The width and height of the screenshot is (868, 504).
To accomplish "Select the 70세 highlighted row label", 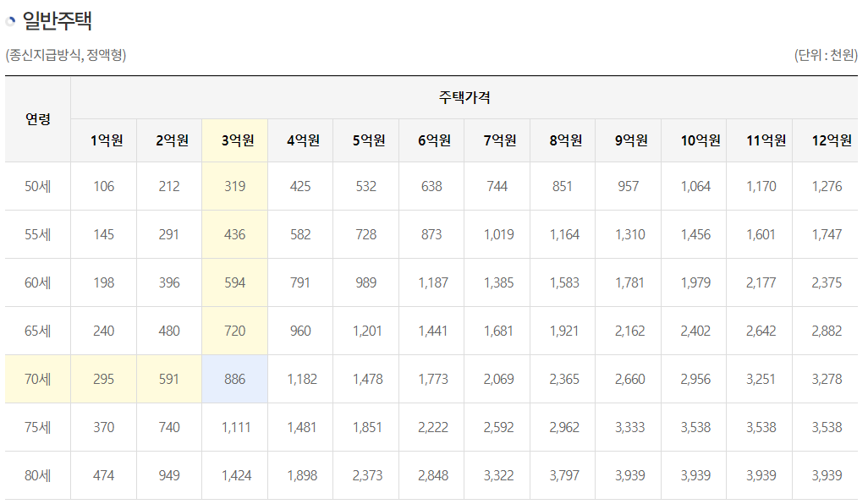I will tap(38, 378).
